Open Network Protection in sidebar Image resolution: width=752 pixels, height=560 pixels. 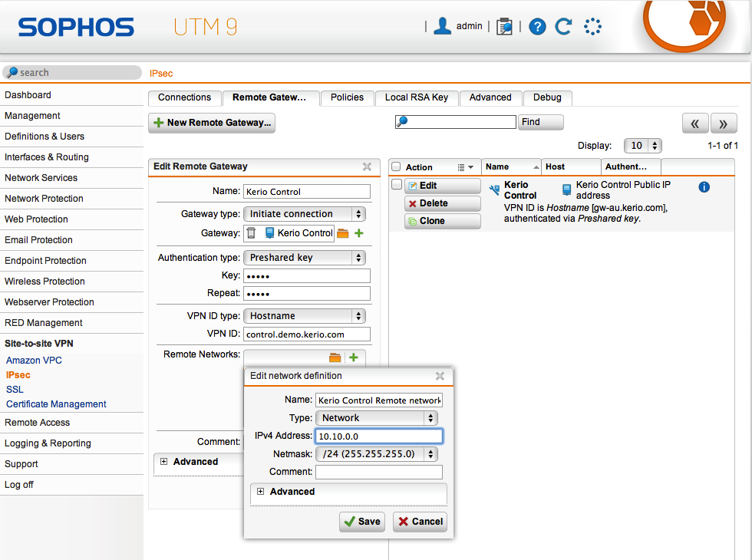pyautogui.click(x=72, y=199)
